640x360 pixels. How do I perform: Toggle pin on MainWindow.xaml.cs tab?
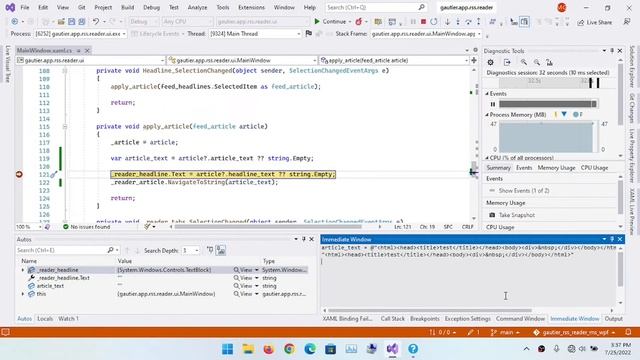pos(79,51)
